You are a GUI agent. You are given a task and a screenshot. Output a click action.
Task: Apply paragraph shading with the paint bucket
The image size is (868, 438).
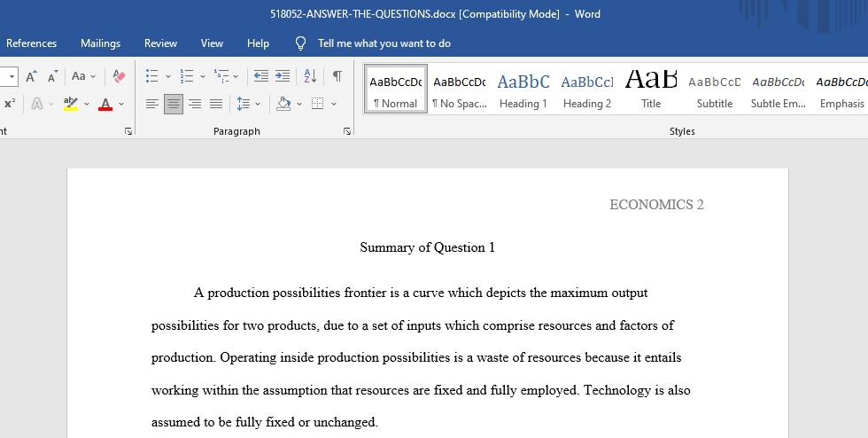click(x=283, y=104)
